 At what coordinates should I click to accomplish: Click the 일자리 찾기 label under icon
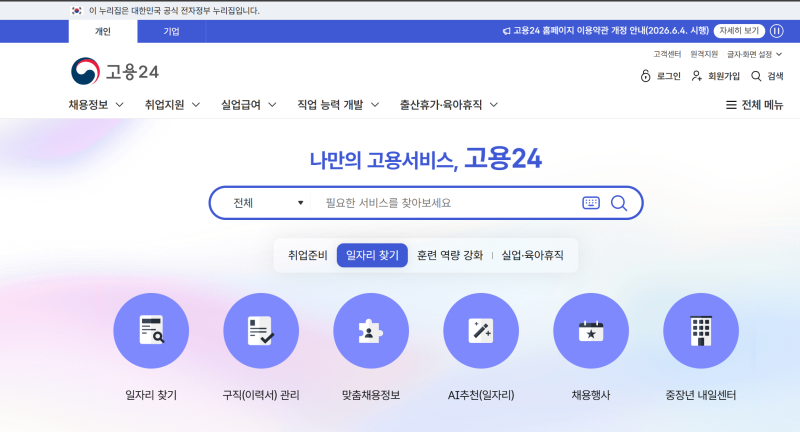[151, 395]
